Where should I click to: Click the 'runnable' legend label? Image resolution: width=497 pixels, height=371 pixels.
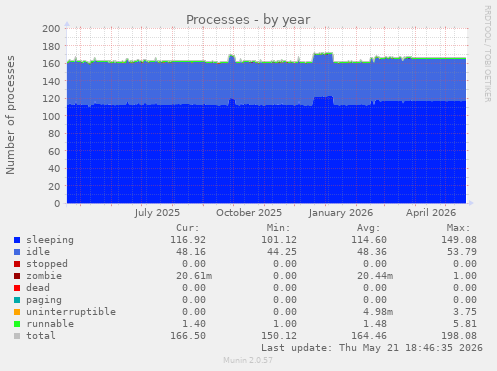(x=50, y=324)
